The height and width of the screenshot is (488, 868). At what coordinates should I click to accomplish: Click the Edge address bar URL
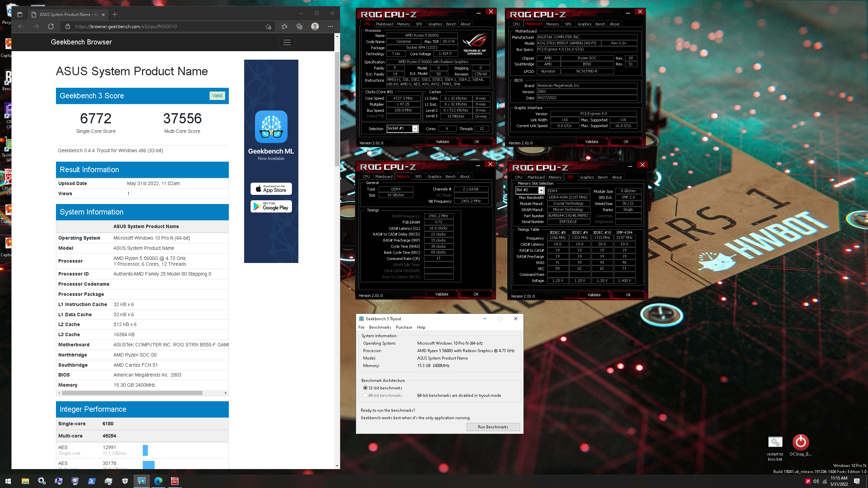(126, 26)
